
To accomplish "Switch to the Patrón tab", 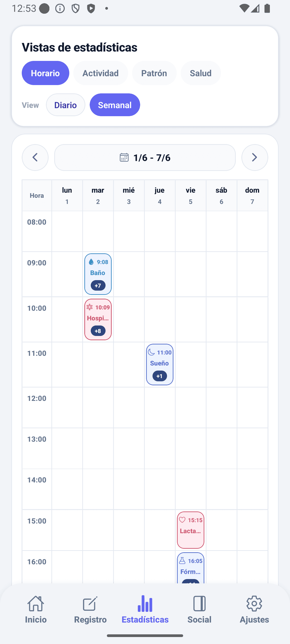I will coord(154,73).
